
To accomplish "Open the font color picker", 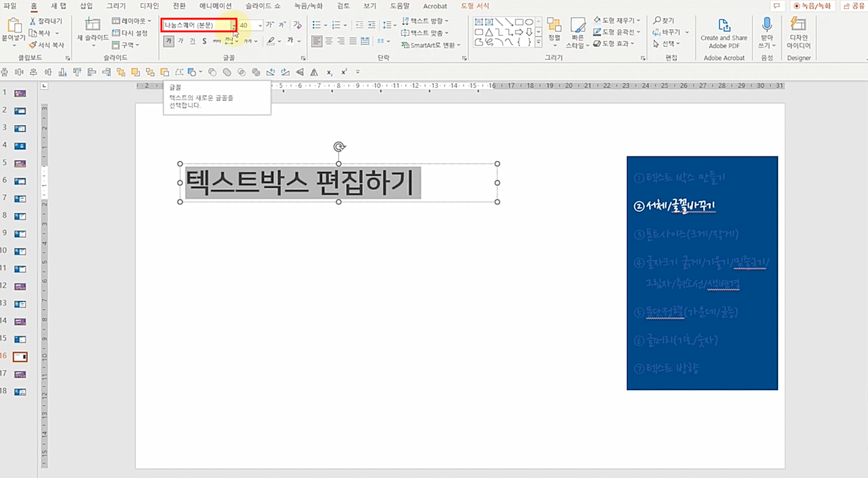I will (x=290, y=41).
